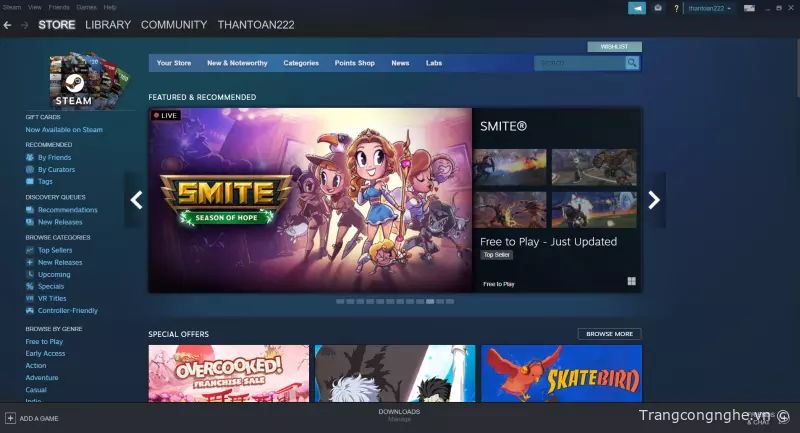800x433 pixels.
Task: Click the By Friends icon in sidebar
Action: click(x=30, y=158)
